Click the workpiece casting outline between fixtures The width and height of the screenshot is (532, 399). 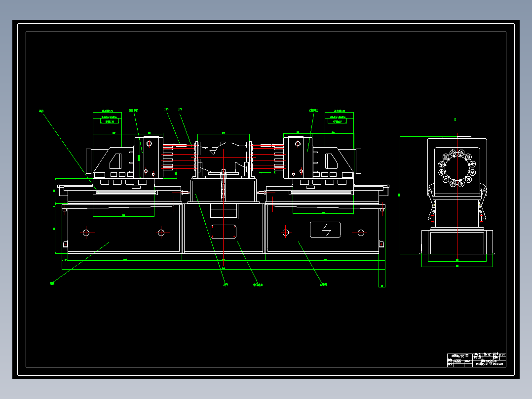pyautogui.click(x=224, y=157)
